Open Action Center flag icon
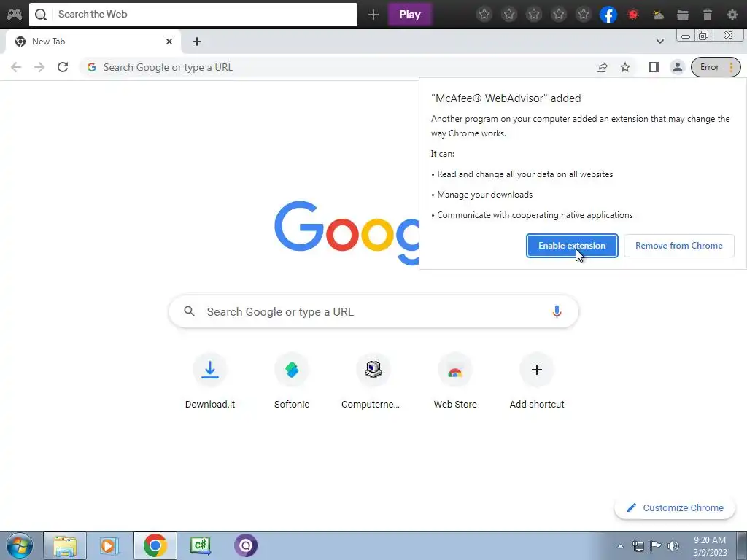The width and height of the screenshot is (747, 560). point(656,546)
